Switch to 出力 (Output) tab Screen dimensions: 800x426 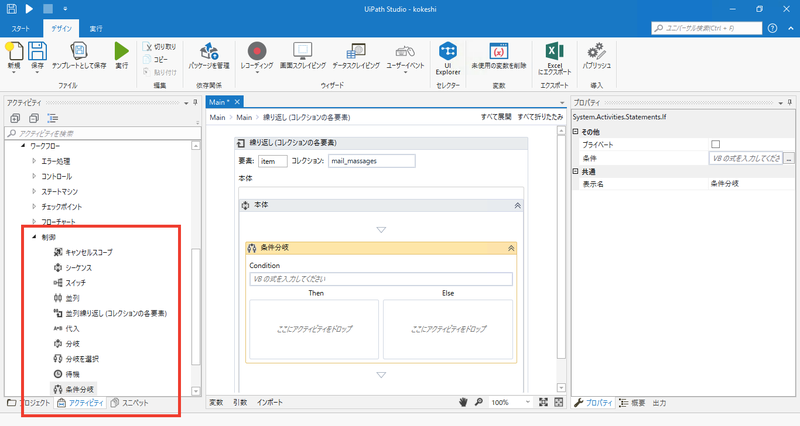pos(659,403)
